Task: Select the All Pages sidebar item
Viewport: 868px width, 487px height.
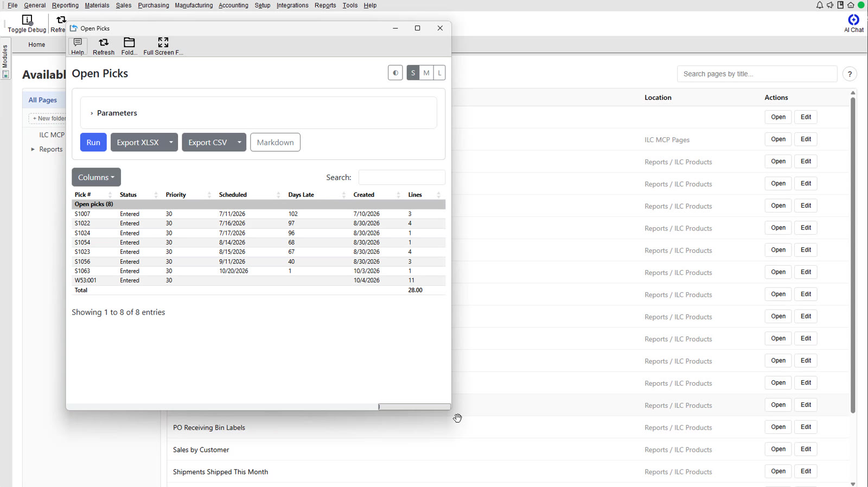Action: pos(43,100)
